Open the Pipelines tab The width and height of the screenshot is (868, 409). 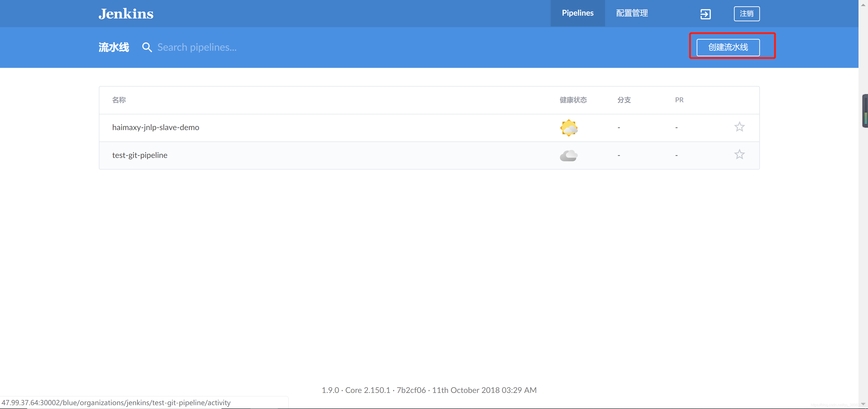pyautogui.click(x=578, y=13)
